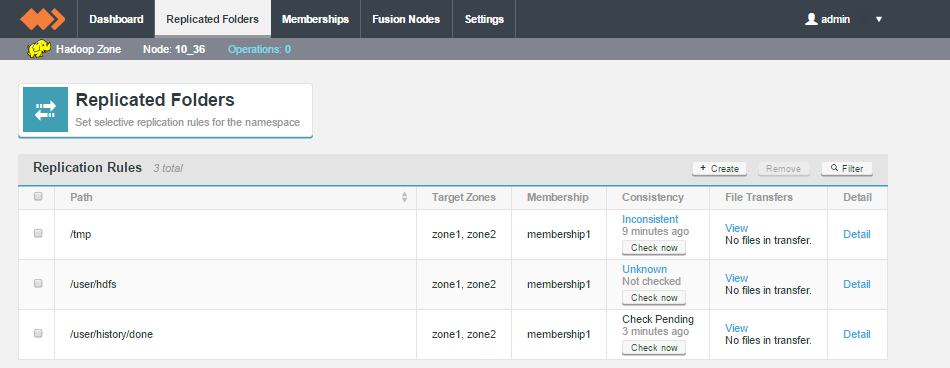Open the Detail link for /user/hdfs

click(x=857, y=284)
